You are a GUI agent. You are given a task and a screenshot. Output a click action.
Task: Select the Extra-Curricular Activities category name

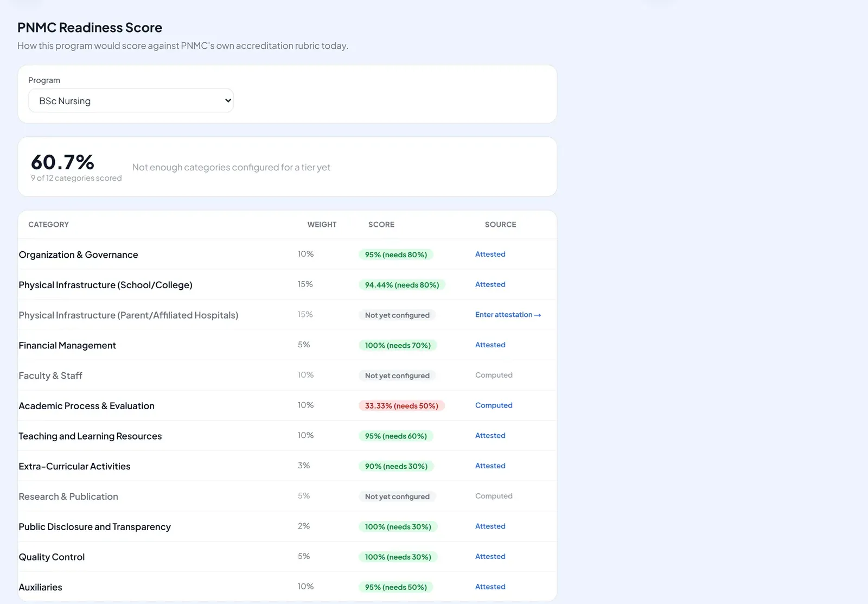[75, 466]
